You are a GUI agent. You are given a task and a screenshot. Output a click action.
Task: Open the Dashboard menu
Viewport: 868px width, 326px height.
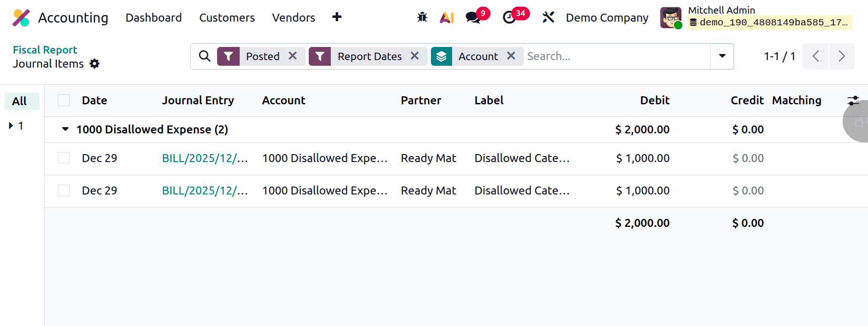(154, 18)
